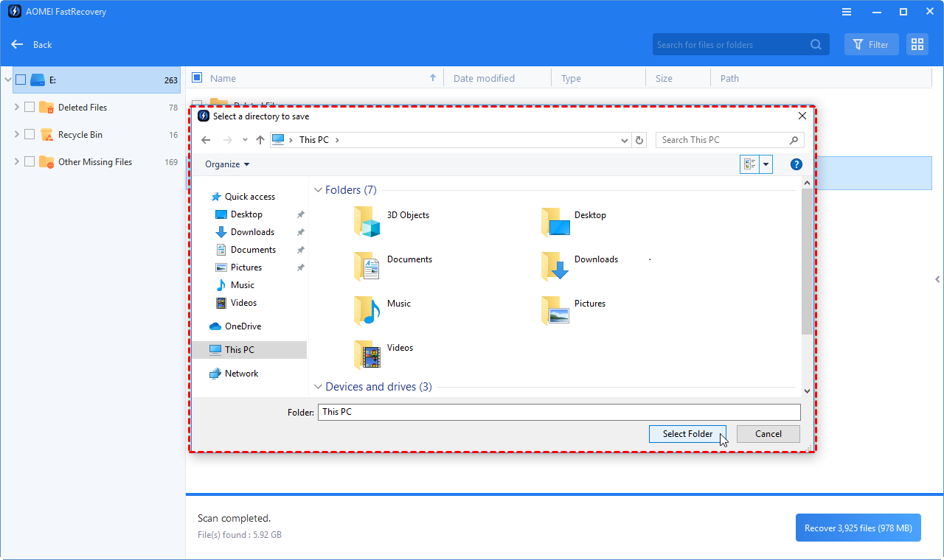Expand the Other Missing Files tree item
Screen dimensions: 944x560
click(x=16, y=161)
